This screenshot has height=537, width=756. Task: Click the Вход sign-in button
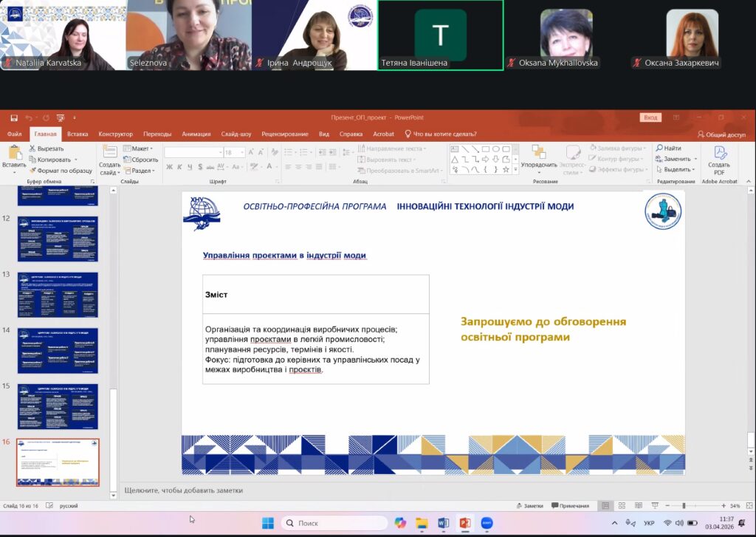650,117
